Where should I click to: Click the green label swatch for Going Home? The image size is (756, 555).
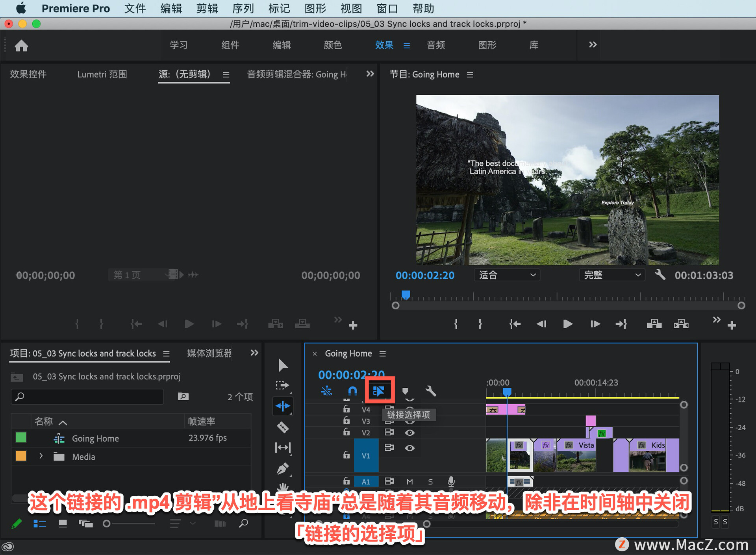click(x=21, y=437)
